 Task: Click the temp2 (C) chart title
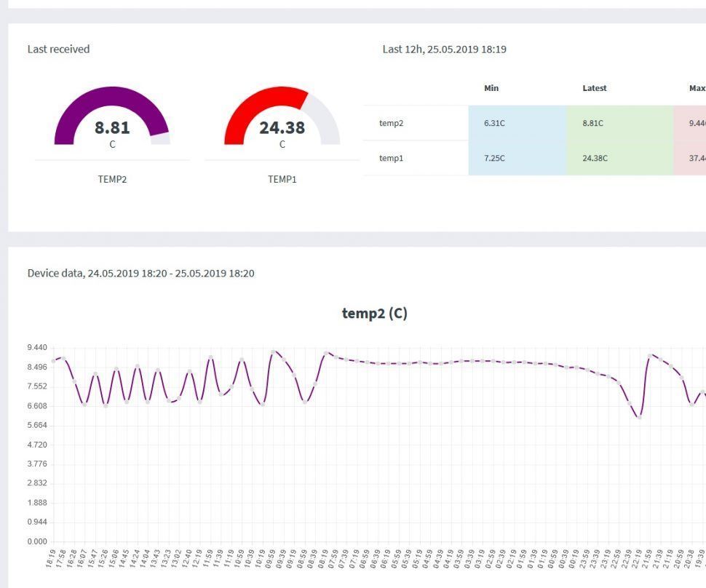[x=375, y=313]
